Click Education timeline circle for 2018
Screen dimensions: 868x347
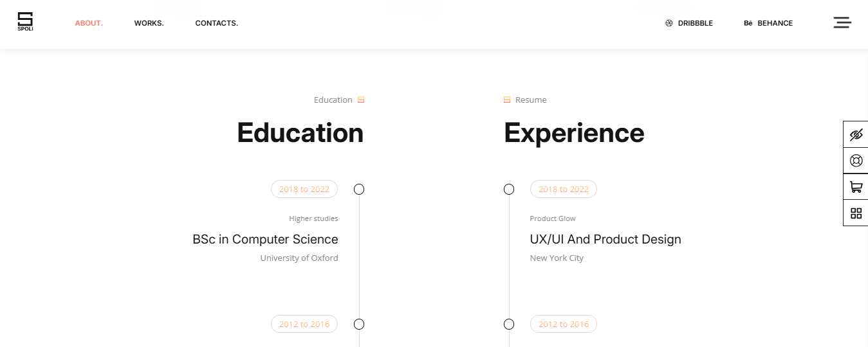(359, 189)
